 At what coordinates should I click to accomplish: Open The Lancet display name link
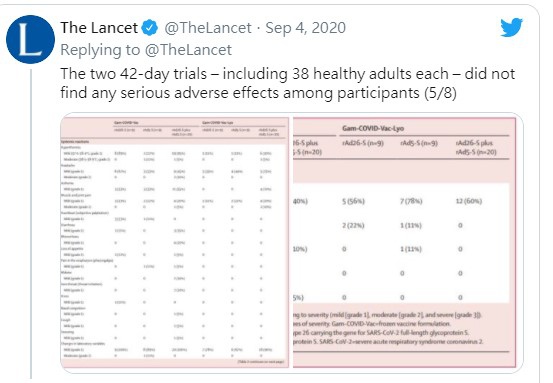pyautogui.click(x=99, y=28)
